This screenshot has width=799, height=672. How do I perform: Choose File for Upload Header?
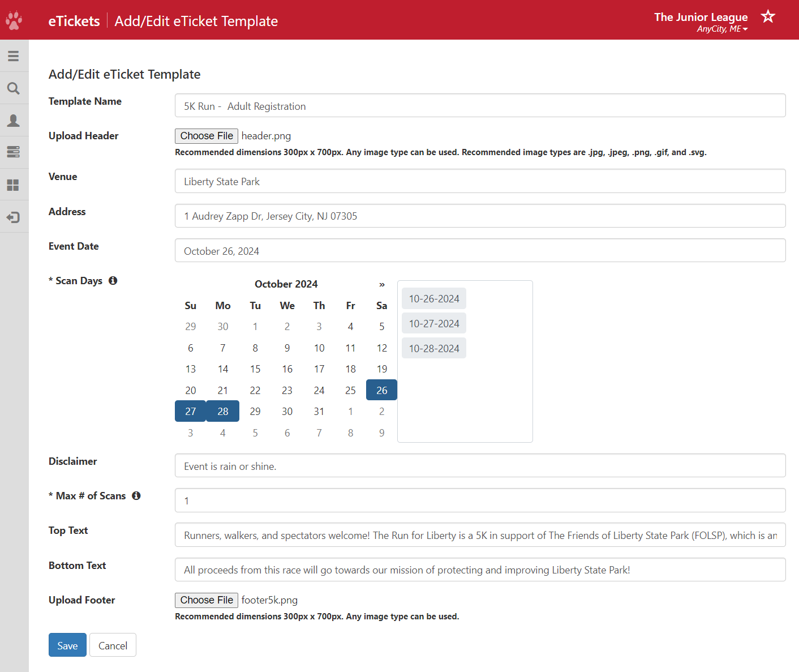(207, 136)
